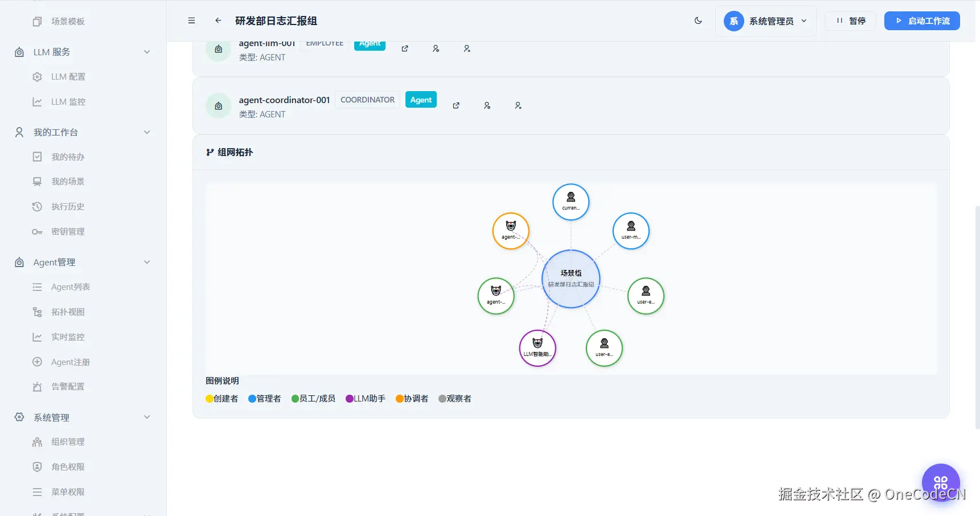Click the 启动工作流 button

coord(921,21)
